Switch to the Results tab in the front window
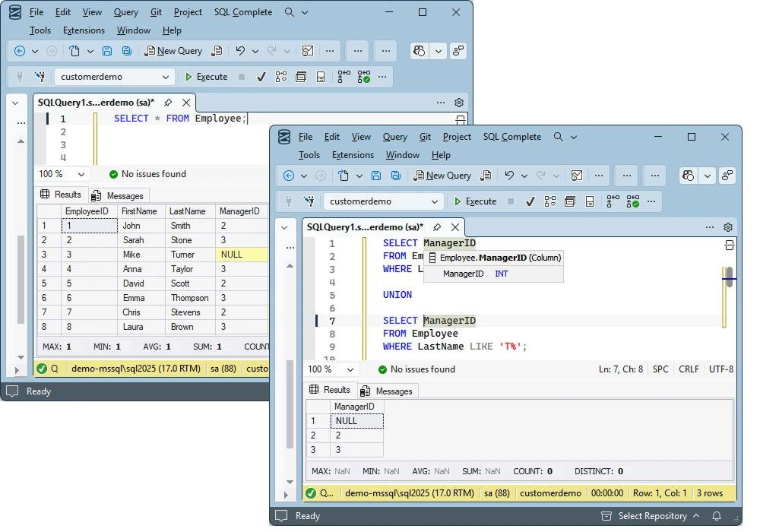760x532 pixels. click(x=330, y=390)
